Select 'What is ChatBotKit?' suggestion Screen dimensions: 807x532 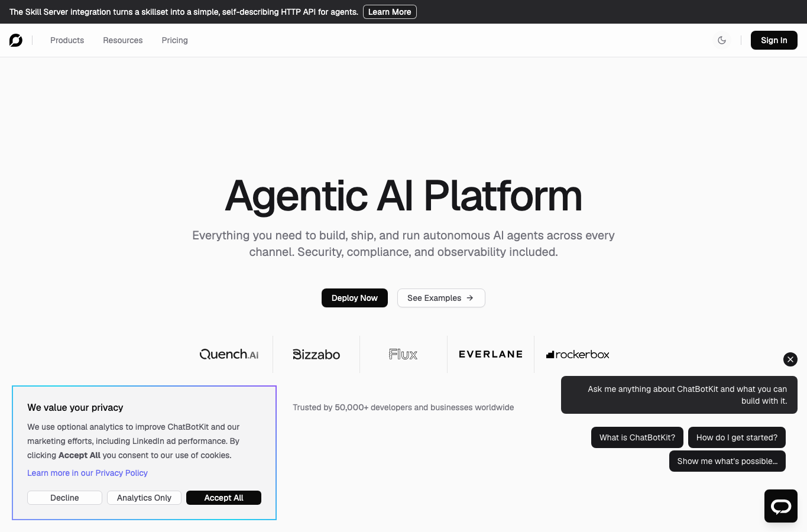coord(637,437)
